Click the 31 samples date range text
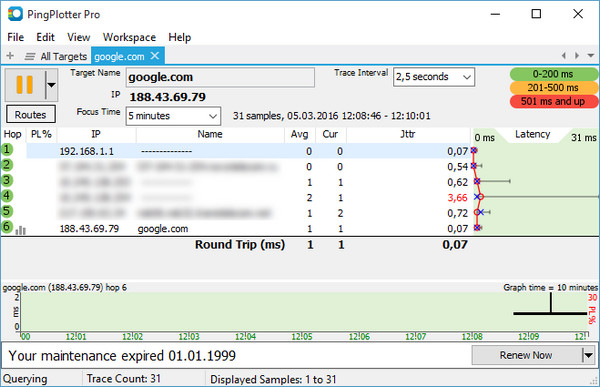The height and width of the screenshot is (387, 600). click(x=332, y=116)
